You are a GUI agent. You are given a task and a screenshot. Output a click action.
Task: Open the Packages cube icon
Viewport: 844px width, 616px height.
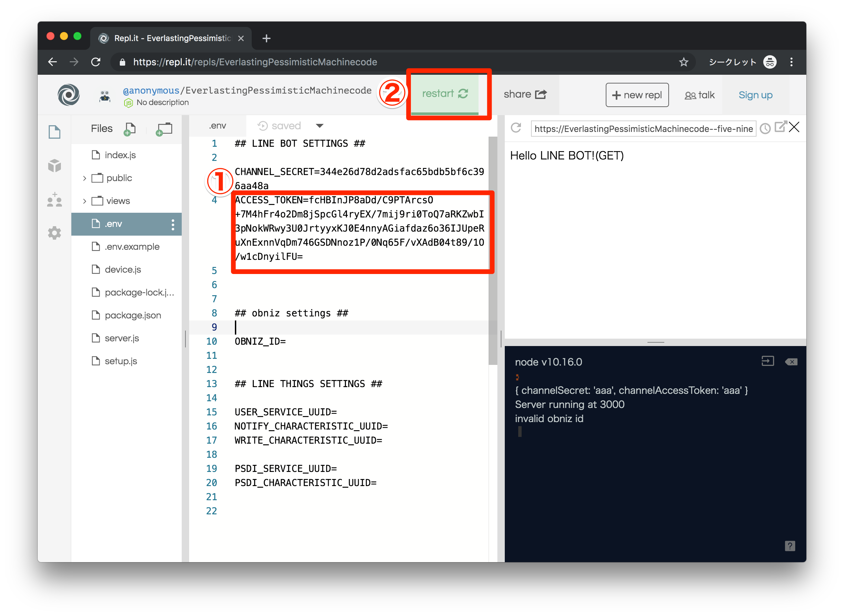tap(55, 166)
